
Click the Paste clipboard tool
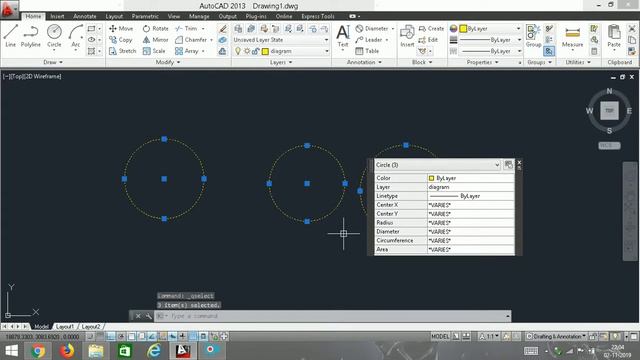pos(614,36)
